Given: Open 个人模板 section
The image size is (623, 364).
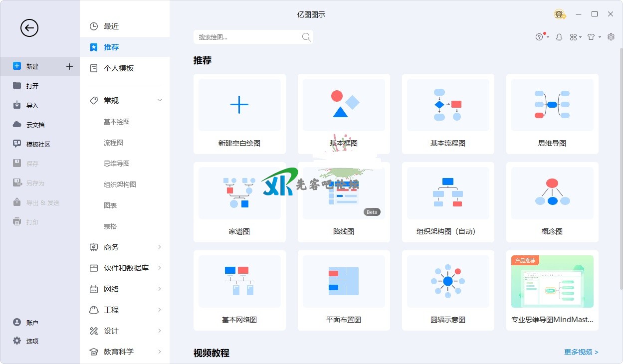Looking at the screenshot, I should 119,68.
